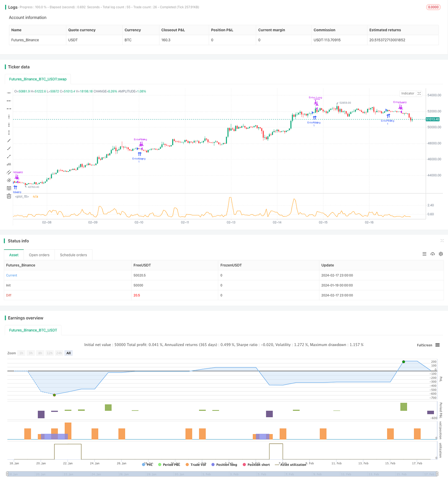Image resolution: width=448 pixels, height=484 pixels.
Task: Click the FreeUSDT value 50020.5
Action: pos(140,275)
